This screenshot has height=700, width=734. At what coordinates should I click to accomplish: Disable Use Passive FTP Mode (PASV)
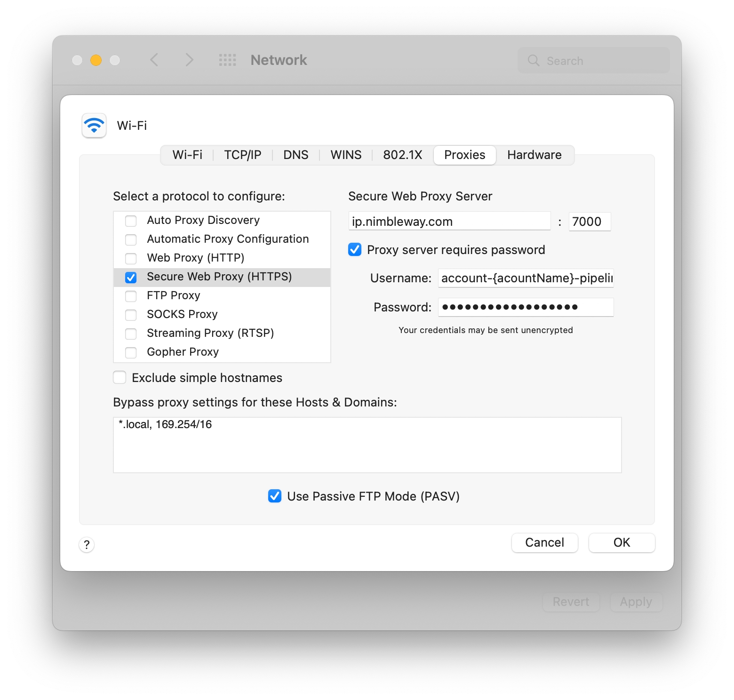[x=275, y=496]
